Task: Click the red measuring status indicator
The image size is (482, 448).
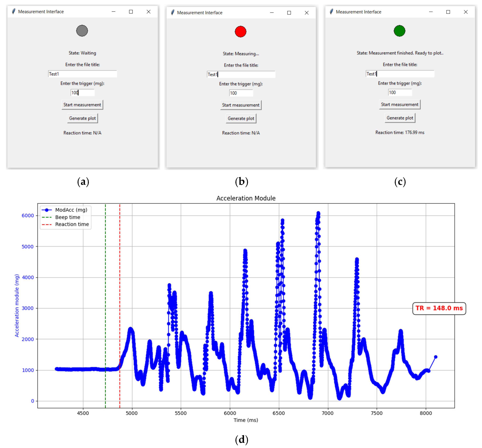Action: point(241,31)
